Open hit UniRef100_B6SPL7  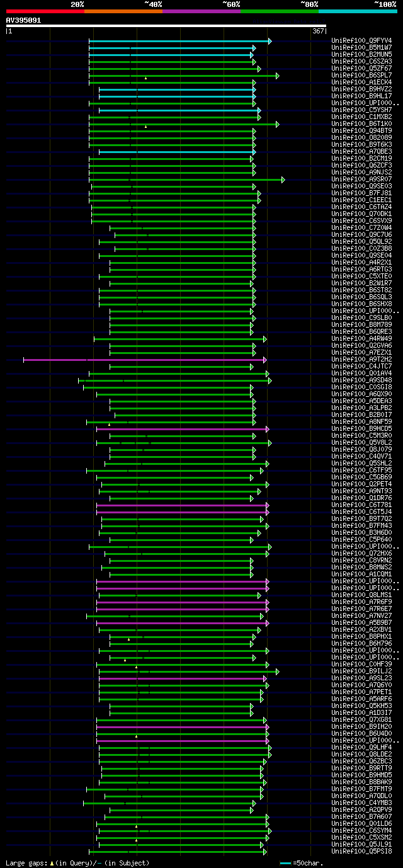point(361,76)
